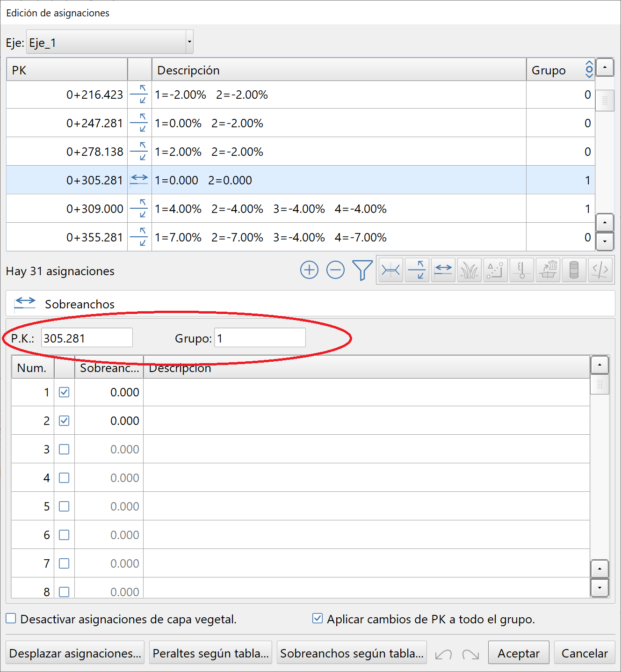621x672 pixels.
Task: Click the cylinder database toolbar icon
Action: 574,270
